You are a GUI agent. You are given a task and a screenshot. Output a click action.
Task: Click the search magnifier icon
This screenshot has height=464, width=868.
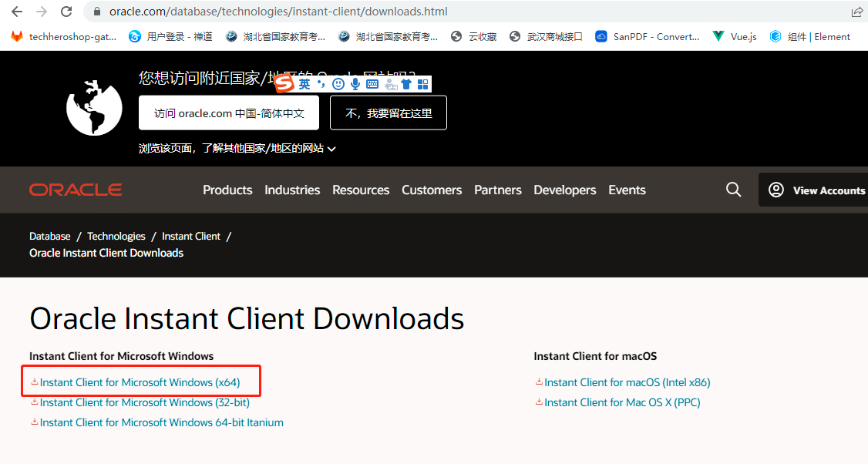pyautogui.click(x=733, y=190)
